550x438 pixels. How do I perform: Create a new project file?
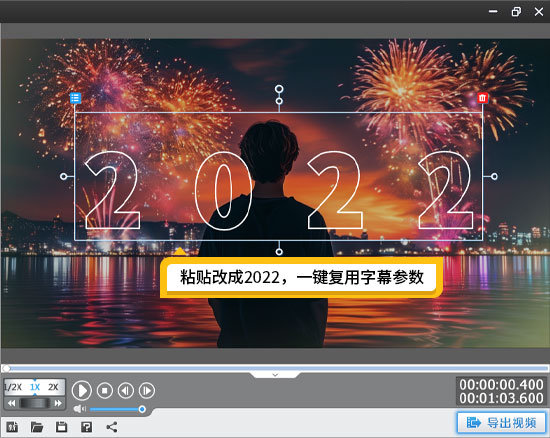click(x=13, y=427)
